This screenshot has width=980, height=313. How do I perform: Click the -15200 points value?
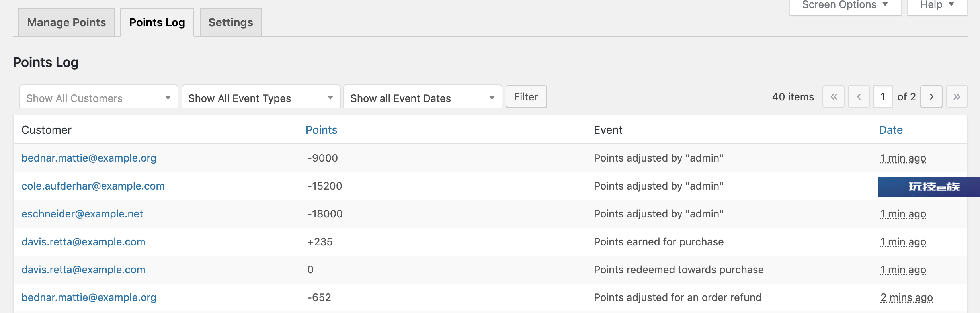click(325, 186)
